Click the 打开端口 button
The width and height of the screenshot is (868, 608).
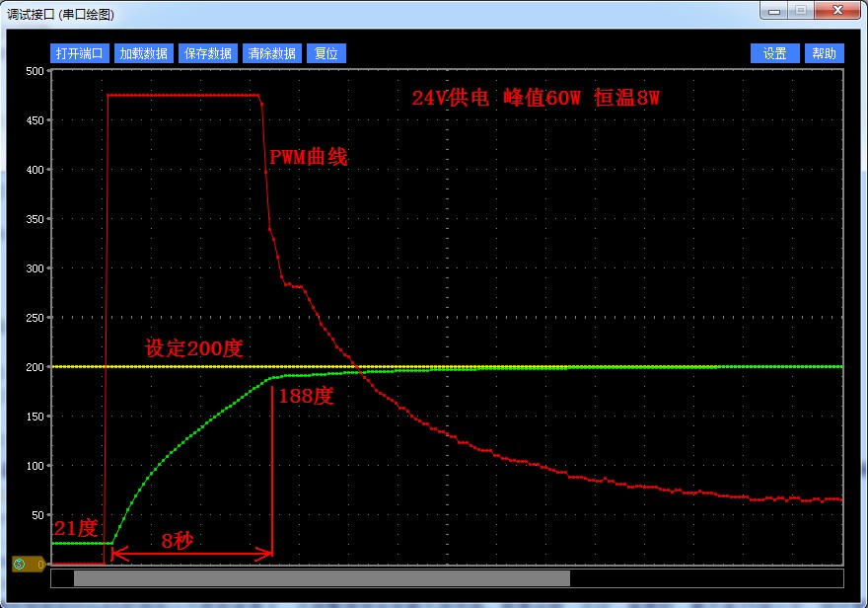80,53
